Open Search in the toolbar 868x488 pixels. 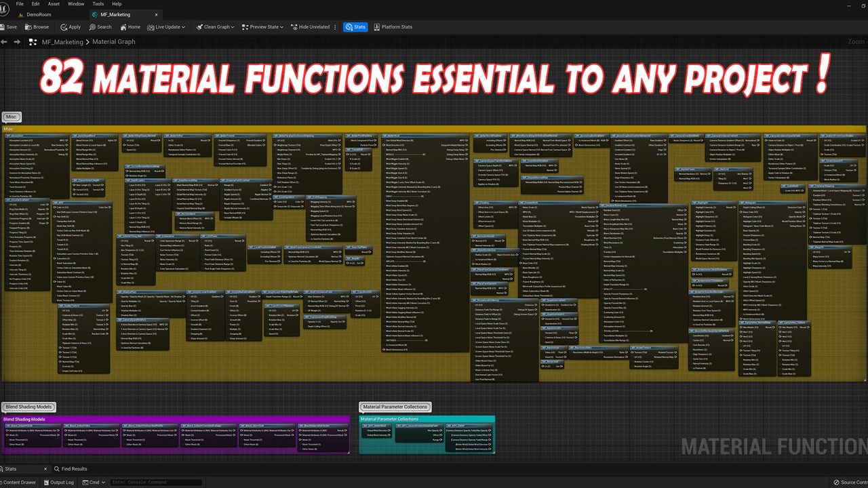[x=100, y=27]
